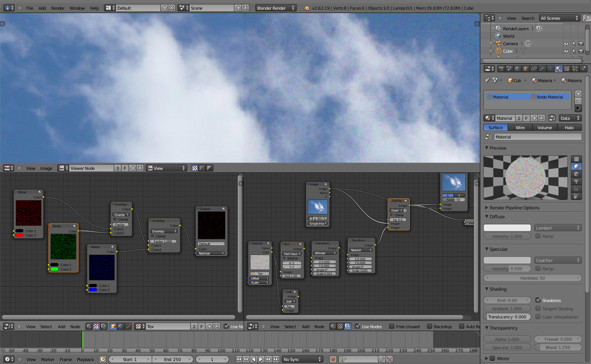
Task: Click the Specular color swatch
Action: coord(507,260)
